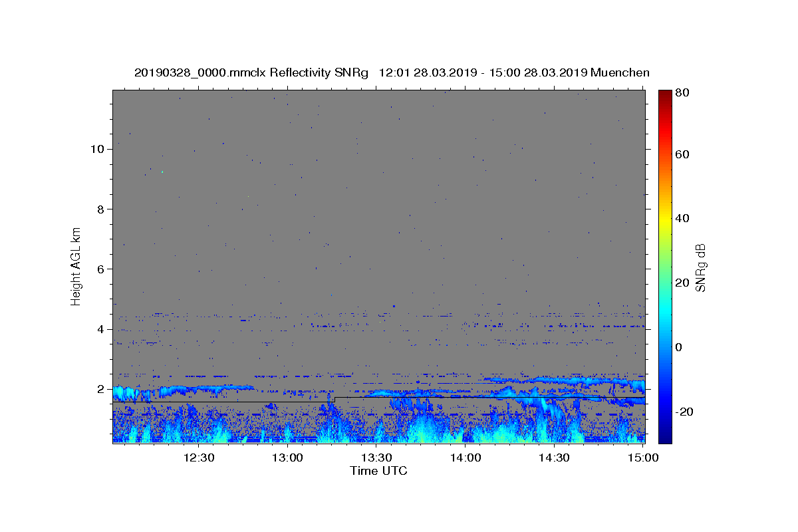This screenshot has height=532, width=798.
Task: Click the 'Height AGL km' axis label
Action: pyautogui.click(x=76, y=267)
